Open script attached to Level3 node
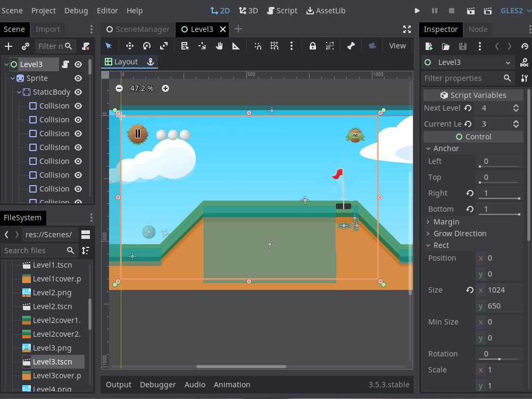The width and height of the screenshot is (532, 399). tap(65, 64)
